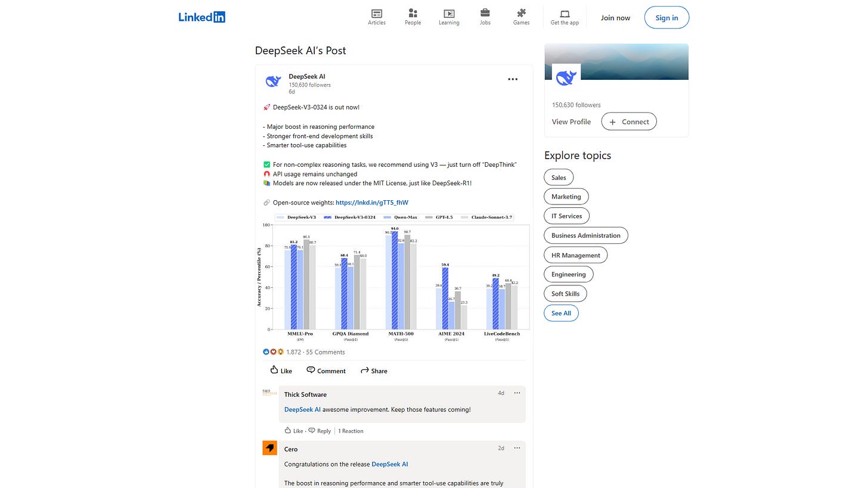Click '150,630 followers' text in sidebar card
The image size is (868, 488).
click(576, 105)
